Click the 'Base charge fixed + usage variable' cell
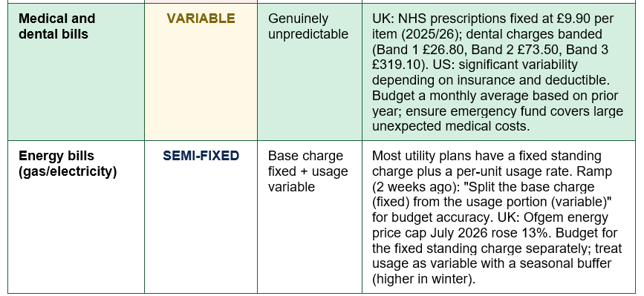Viewport: 644px width, 296px height. [308, 171]
